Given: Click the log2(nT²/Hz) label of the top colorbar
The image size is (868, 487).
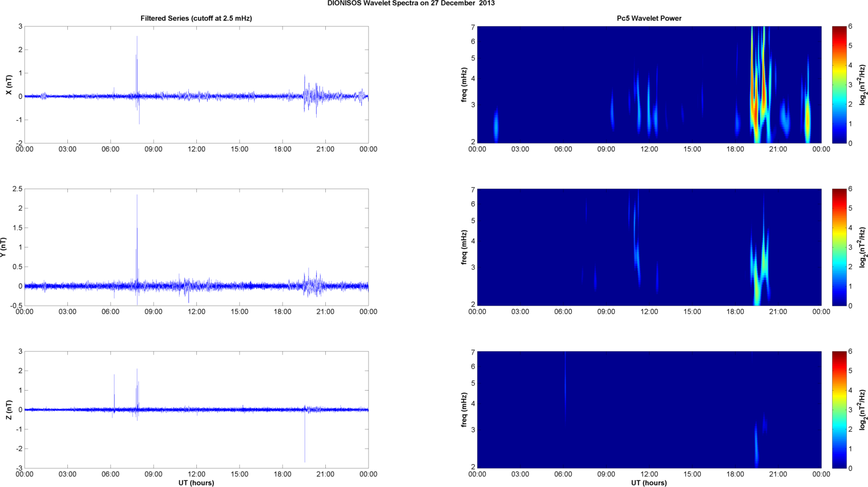Looking at the screenshot, I should click(x=863, y=85).
